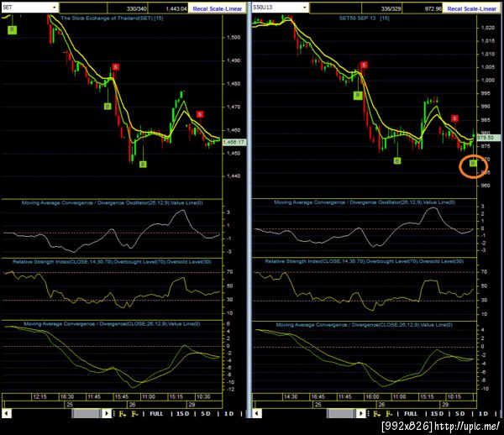The image size is (504, 435).
Task: Click the toolbar grip dots beside the S50U13 chart F+ icon
Action: [x=369, y=414]
